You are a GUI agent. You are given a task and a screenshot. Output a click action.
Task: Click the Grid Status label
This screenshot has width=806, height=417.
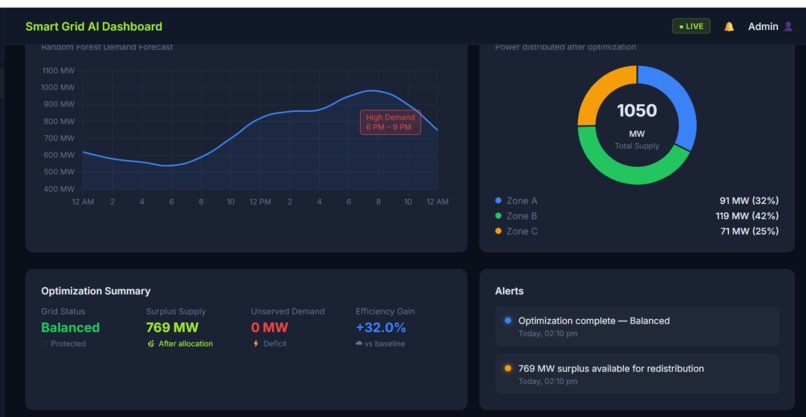point(63,311)
